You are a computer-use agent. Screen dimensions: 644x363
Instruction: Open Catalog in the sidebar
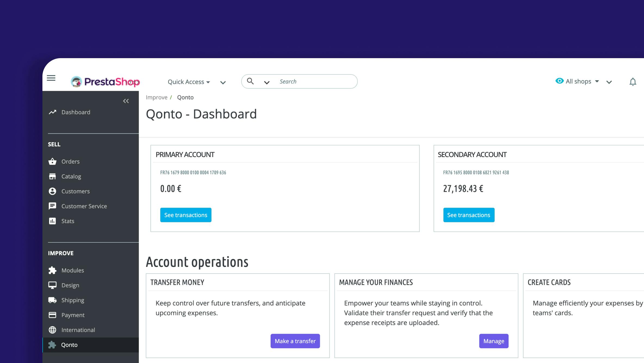click(x=71, y=176)
